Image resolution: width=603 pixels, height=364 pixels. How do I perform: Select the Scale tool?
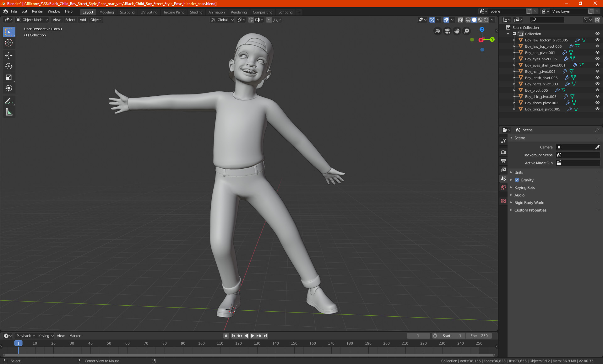pos(9,78)
